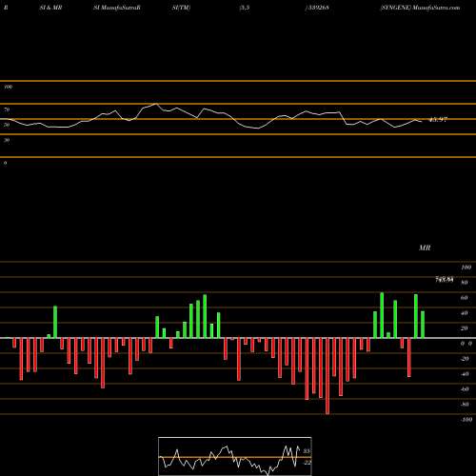Image resolution: width=476 pixels, height=476 pixels.
Task: Click the "(SYNGENE) MunafaSutra.com" header text
Action: click(420, 8)
